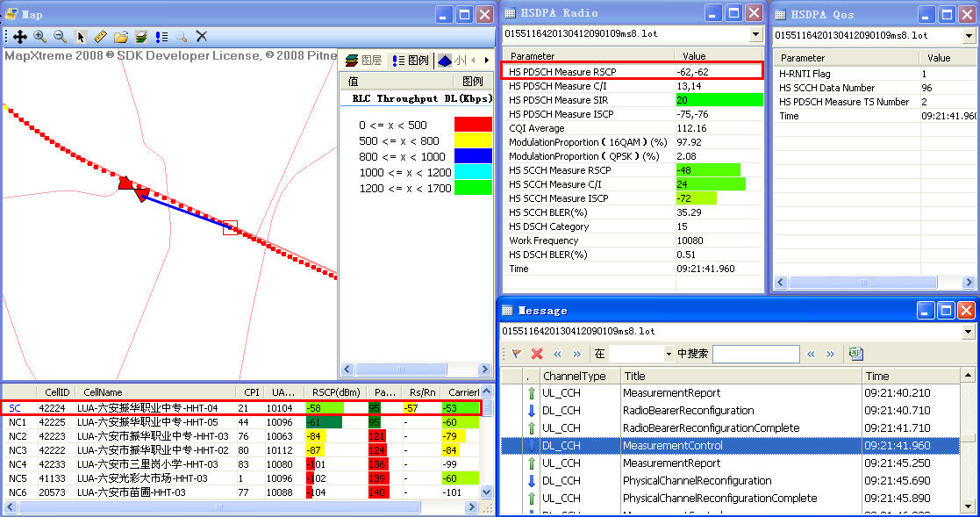Activate the arrow select pointer tool
Screen dimensions: 980x517
coord(81,37)
